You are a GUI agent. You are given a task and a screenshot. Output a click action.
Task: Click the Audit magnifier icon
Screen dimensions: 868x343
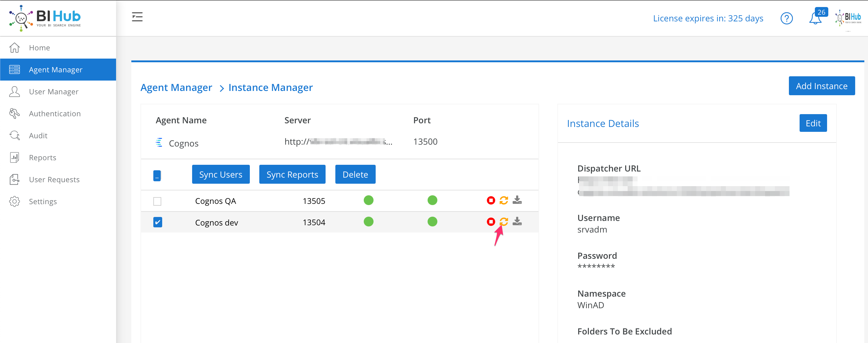[14, 135]
